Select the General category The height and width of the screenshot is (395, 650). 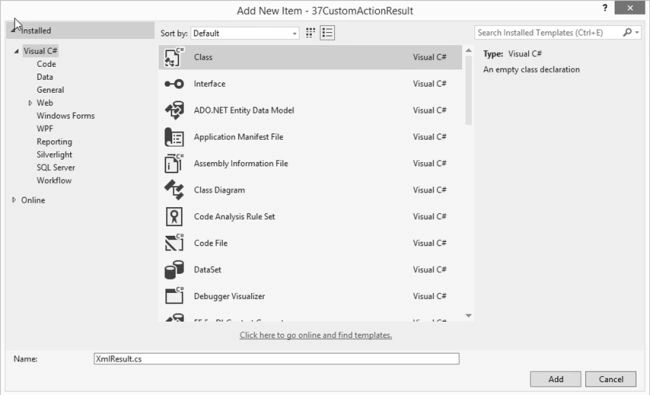pos(50,90)
